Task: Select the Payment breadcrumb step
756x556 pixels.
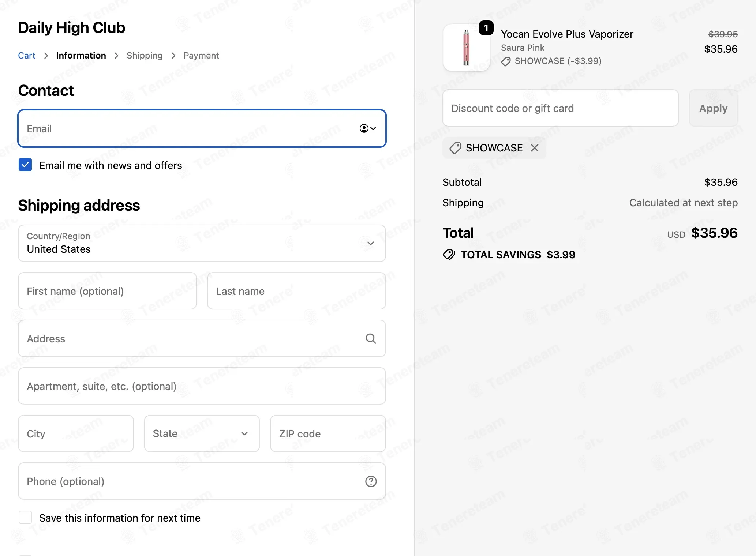Action: 201,56
